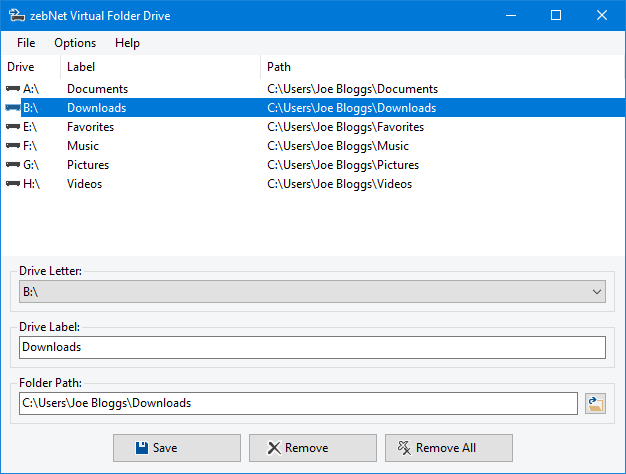Sort list by the Label column header
The image size is (626, 474).
pos(160,67)
